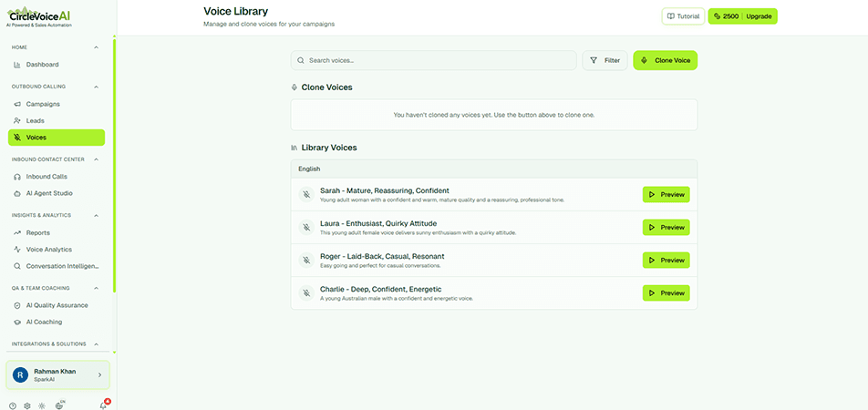The image size is (868, 410).
Task: Click the 'Charlie - Deep, Confident, Energetic' title
Action: (x=380, y=290)
